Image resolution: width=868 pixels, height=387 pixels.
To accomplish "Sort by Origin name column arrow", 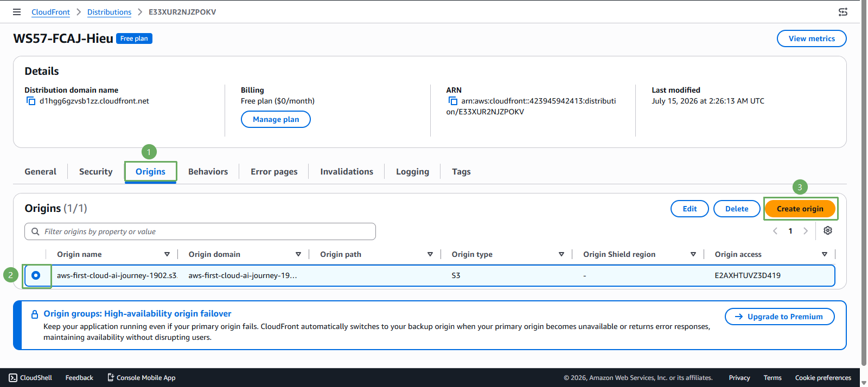I will tap(167, 254).
